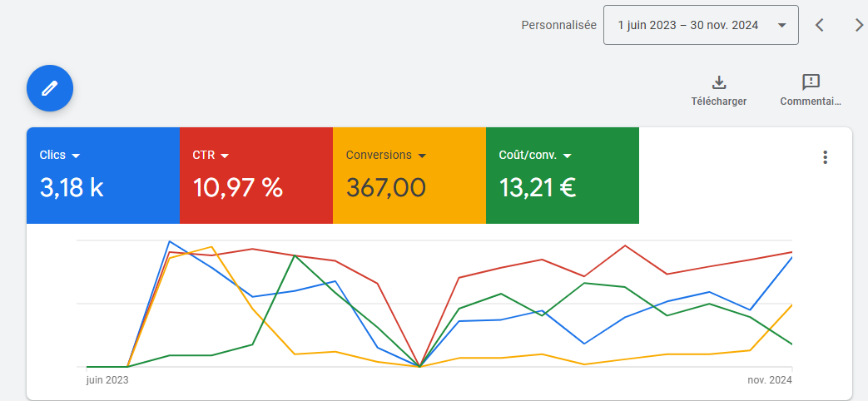This screenshot has width=868, height=401.
Task: Open the three-dot more options menu
Action: tap(825, 157)
